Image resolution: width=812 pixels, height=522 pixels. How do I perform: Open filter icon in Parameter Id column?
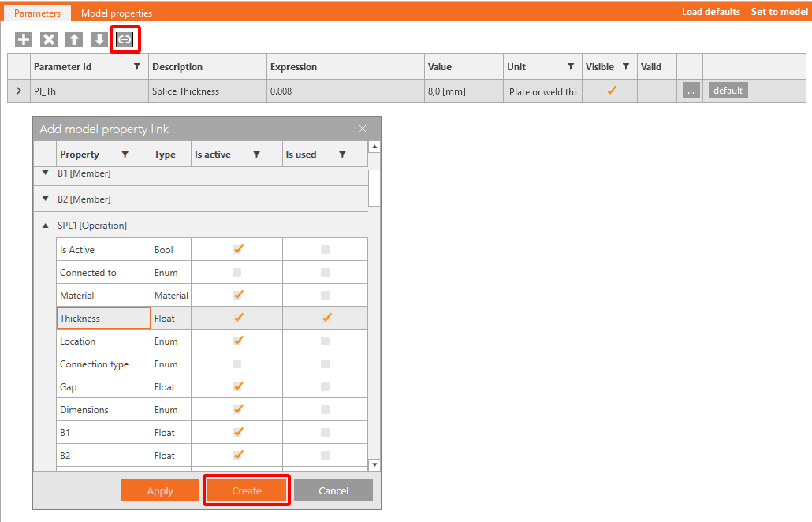click(x=137, y=67)
